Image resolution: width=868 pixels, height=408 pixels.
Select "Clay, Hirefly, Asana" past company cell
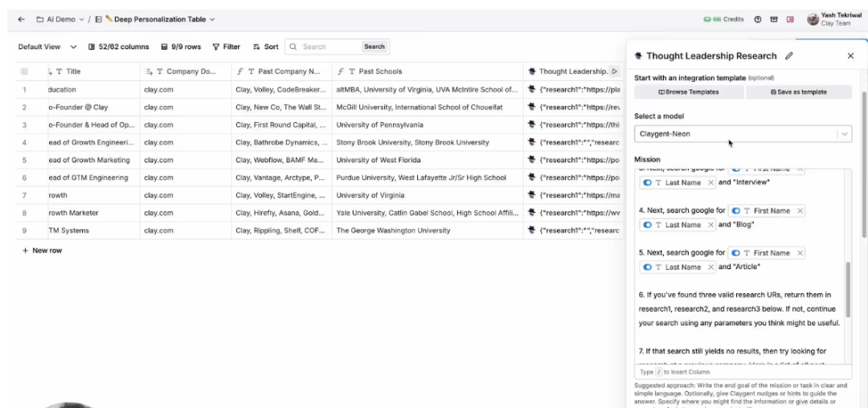point(282,213)
